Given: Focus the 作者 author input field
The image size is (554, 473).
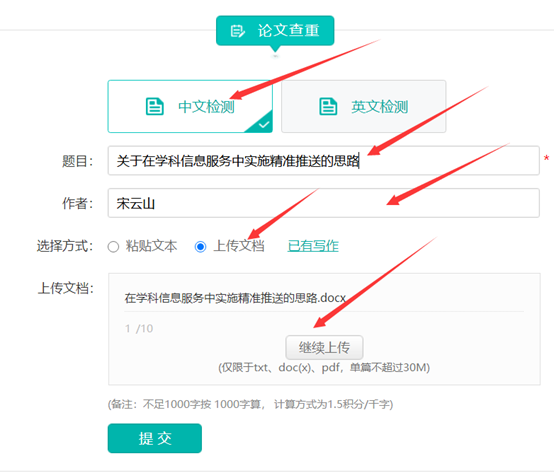Looking at the screenshot, I should click(324, 203).
